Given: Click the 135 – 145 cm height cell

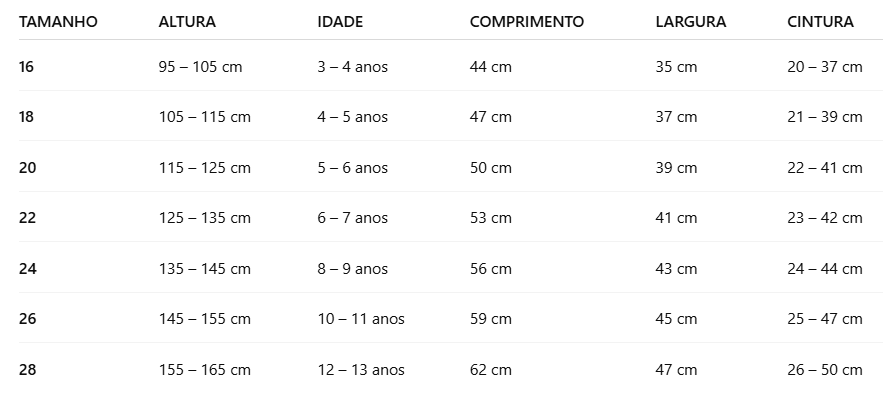Looking at the screenshot, I should pos(205,269).
